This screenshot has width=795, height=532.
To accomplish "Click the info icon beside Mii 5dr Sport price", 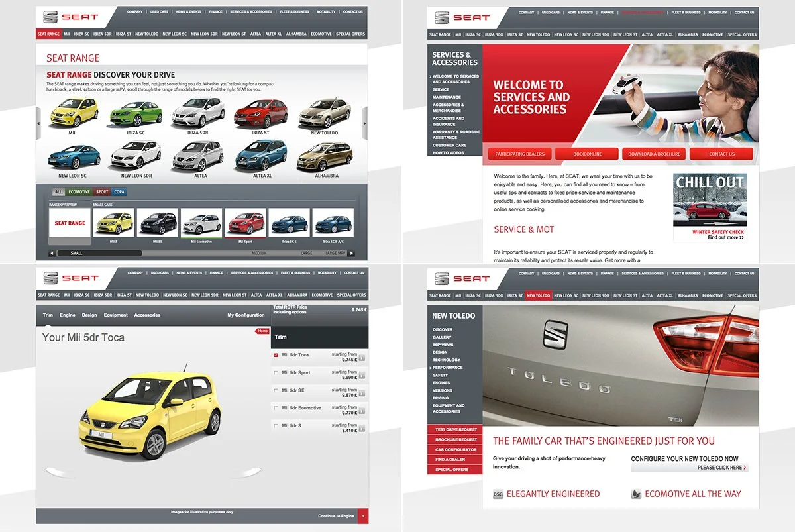I will click(x=362, y=376).
